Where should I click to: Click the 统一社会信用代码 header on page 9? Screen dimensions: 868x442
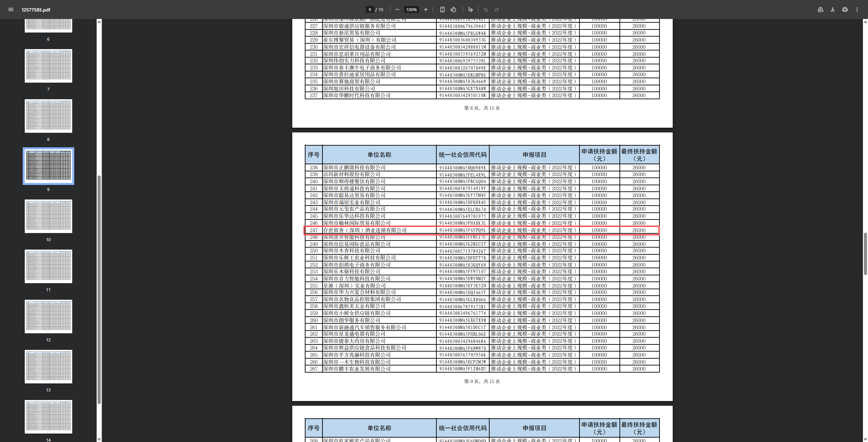[463, 155]
